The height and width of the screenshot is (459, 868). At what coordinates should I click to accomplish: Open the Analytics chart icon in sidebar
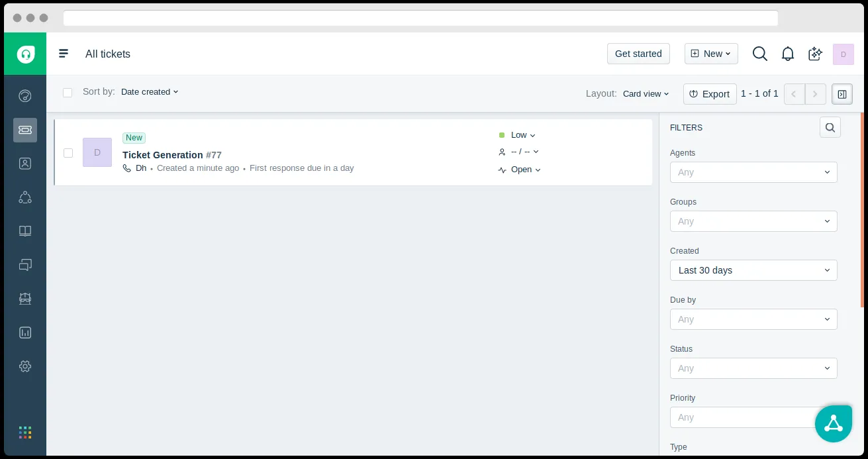25,332
